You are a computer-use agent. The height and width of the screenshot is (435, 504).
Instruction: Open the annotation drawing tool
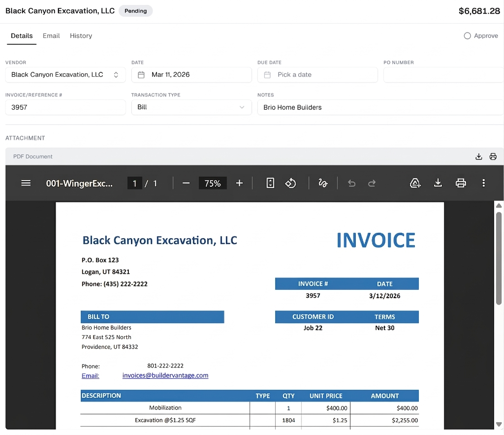click(x=322, y=183)
